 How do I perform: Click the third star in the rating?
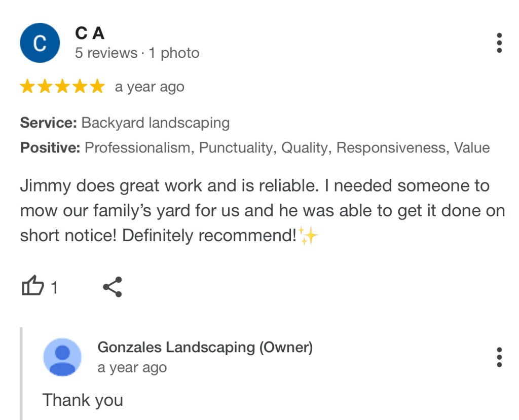click(x=62, y=87)
